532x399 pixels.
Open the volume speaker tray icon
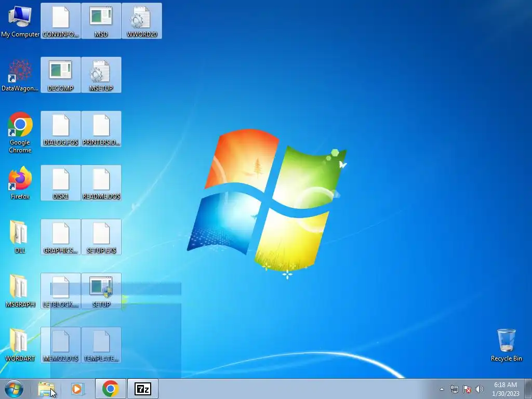click(x=480, y=389)
